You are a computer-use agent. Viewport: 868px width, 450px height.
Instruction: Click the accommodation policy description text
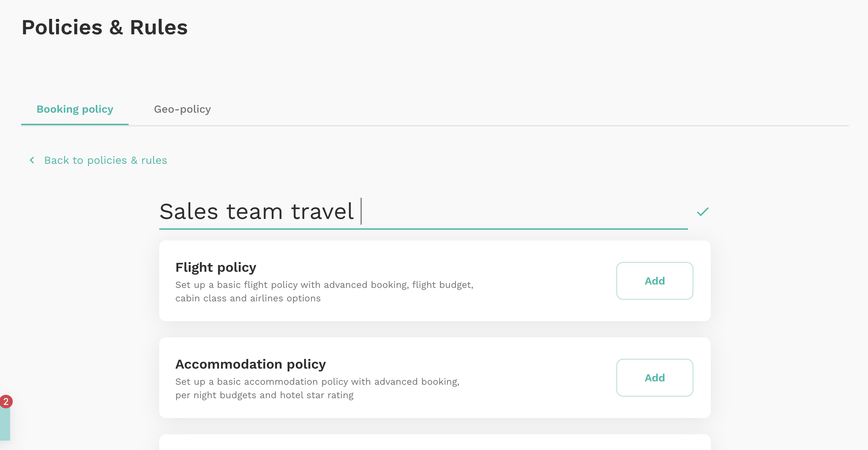click(x=317, y=388)
